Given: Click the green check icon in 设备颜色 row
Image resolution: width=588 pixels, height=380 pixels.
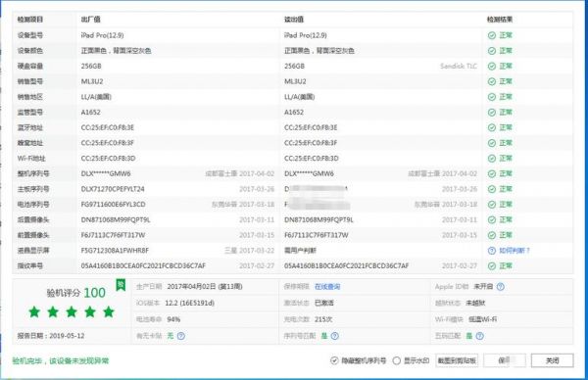Looking at the screenshot, I should coord(492,51).
